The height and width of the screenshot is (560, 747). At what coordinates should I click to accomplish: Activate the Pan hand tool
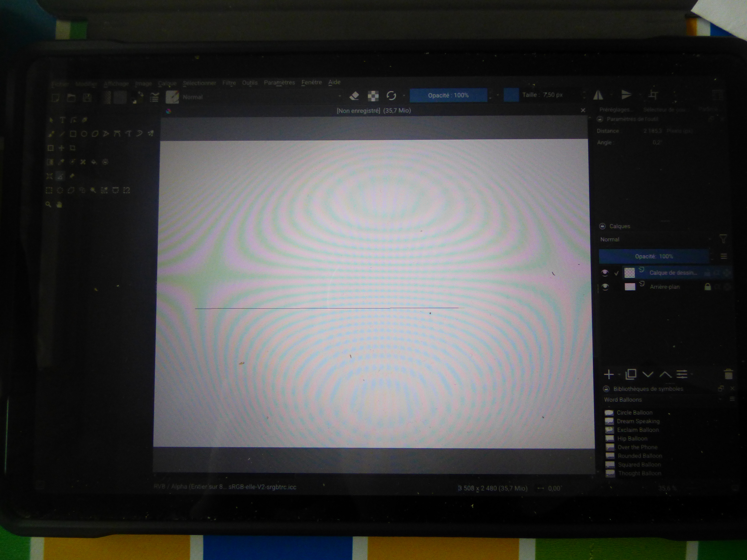tap(59, 205)
